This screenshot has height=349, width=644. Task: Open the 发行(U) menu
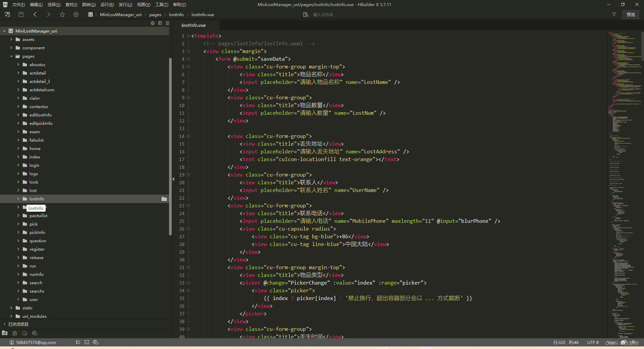click(125, 5)
